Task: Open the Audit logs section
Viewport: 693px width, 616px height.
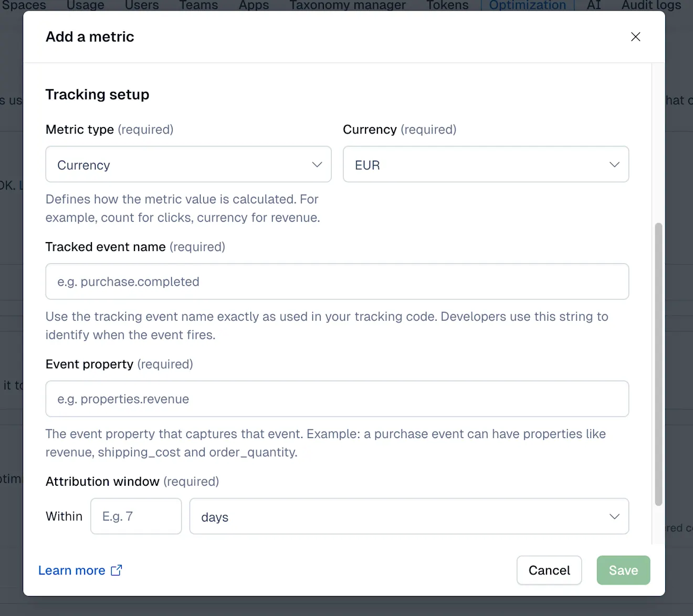Action: point(650,6)
